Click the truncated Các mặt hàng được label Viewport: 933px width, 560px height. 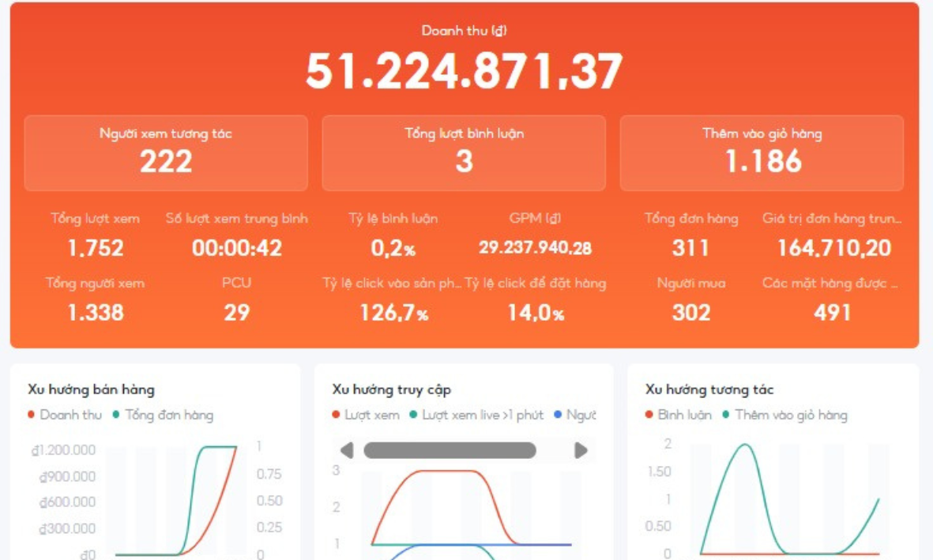tap(832, 283)
